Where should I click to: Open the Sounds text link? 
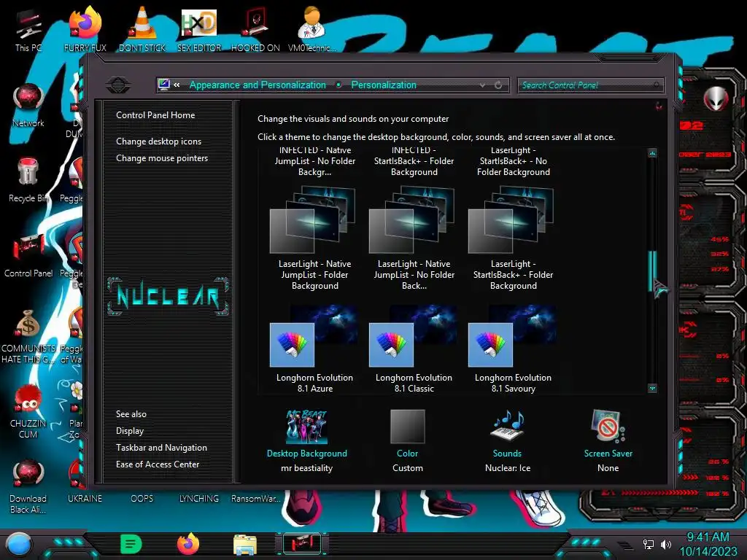click(x=507, y=454)
